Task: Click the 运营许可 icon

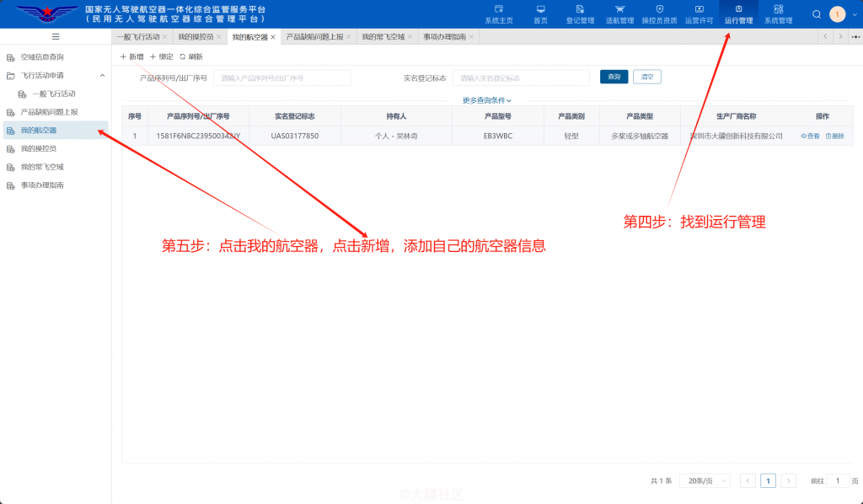Action: pos(698,15)
